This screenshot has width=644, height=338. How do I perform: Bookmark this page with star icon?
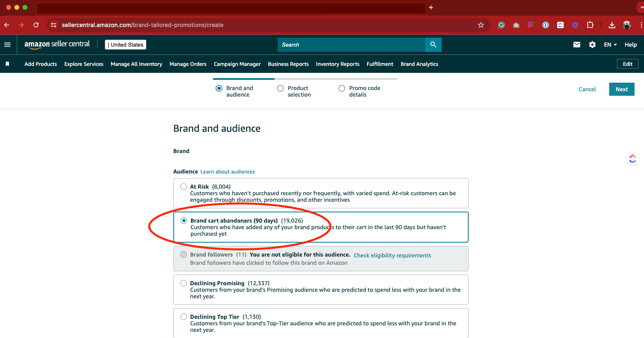click(x=481, y=25)
